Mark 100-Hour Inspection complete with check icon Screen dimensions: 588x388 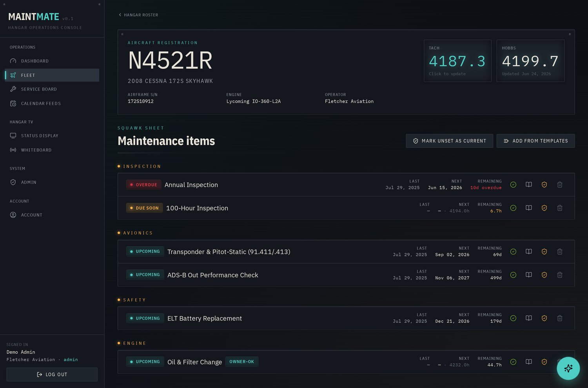[x=513, y=208]
